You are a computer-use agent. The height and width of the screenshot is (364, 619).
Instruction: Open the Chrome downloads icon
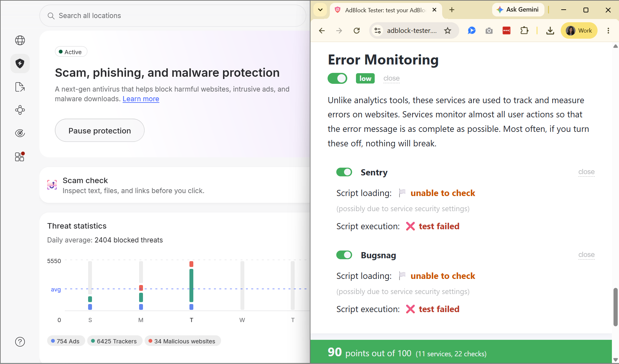click(x=550, y=31)
